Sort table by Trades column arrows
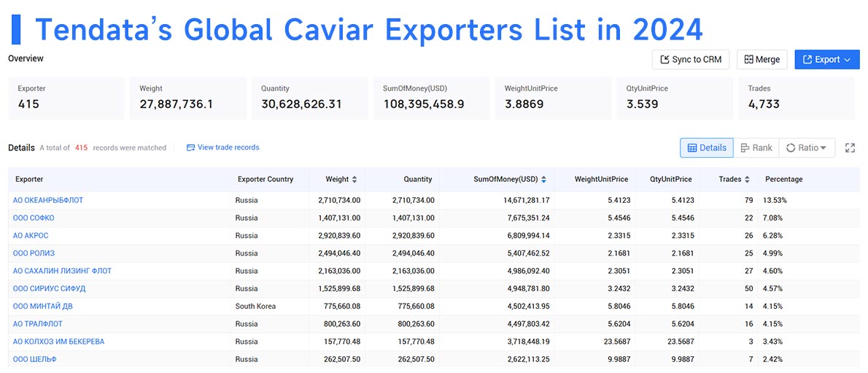 tap(747, 180)
